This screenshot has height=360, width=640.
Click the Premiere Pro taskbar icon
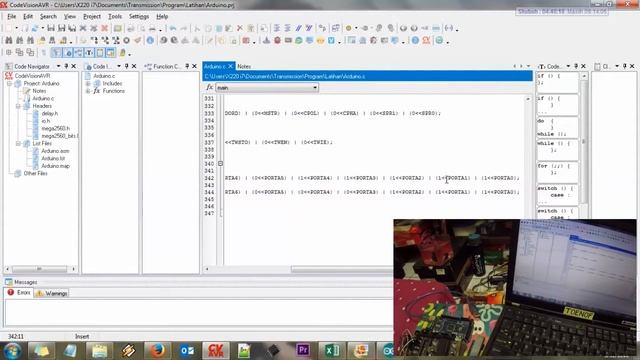(303, 351)
